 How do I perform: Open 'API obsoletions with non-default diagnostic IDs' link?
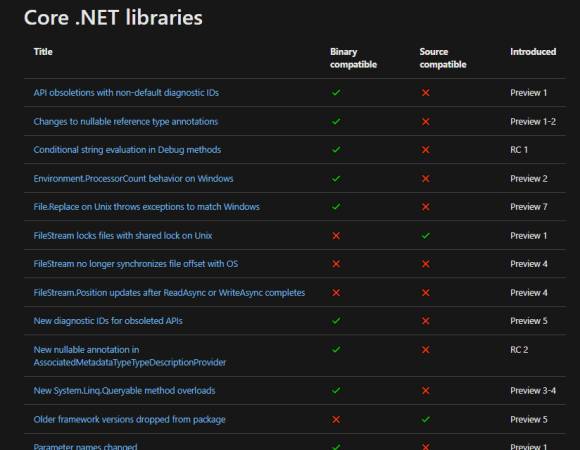pos(126,92)
